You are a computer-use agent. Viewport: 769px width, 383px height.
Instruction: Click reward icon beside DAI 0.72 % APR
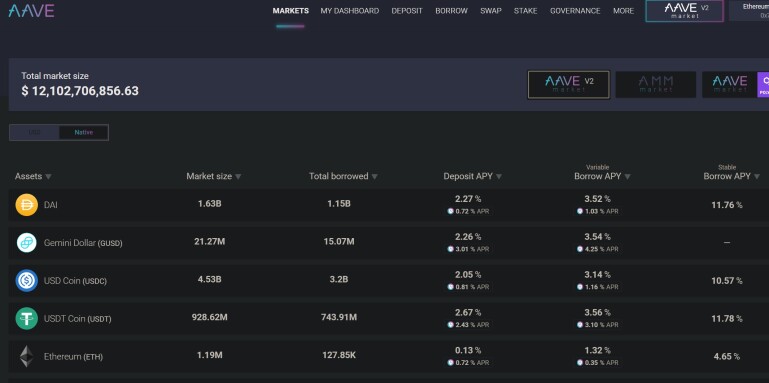(x=450, y=211)
